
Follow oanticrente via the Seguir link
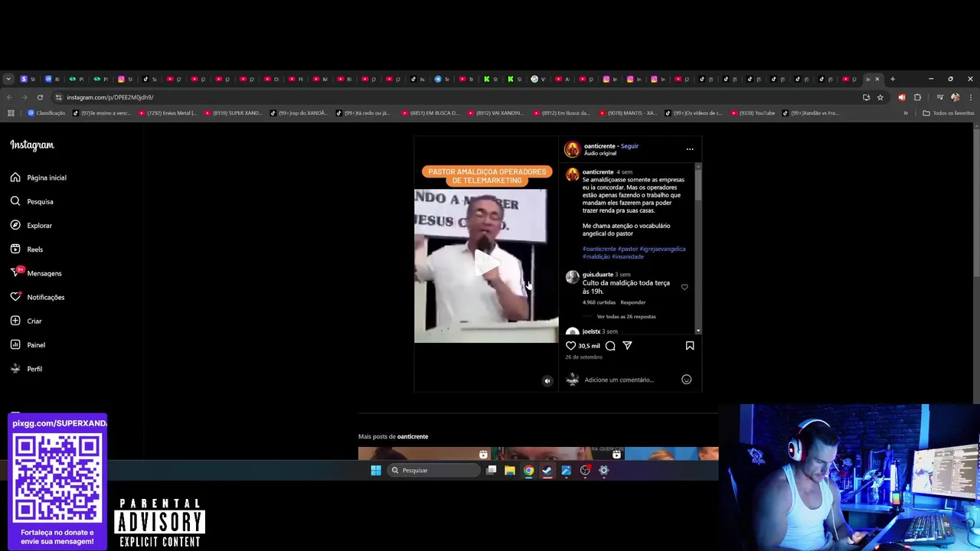click(x=629, y=146)
